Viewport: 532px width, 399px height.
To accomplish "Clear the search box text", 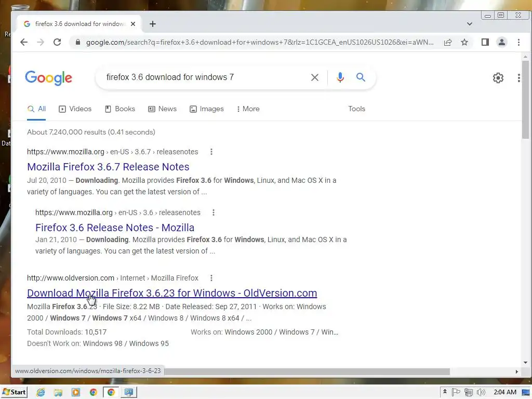I will click(314, 77).
